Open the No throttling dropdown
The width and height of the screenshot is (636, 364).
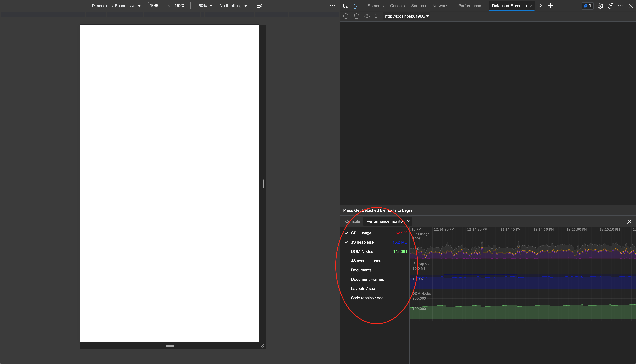click(233, 5)
